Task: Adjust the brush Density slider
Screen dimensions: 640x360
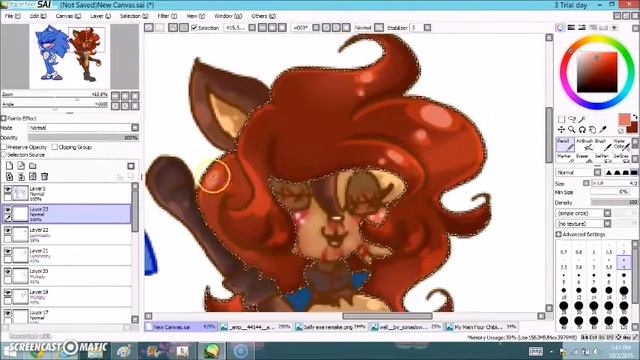Action: point(614,202)
